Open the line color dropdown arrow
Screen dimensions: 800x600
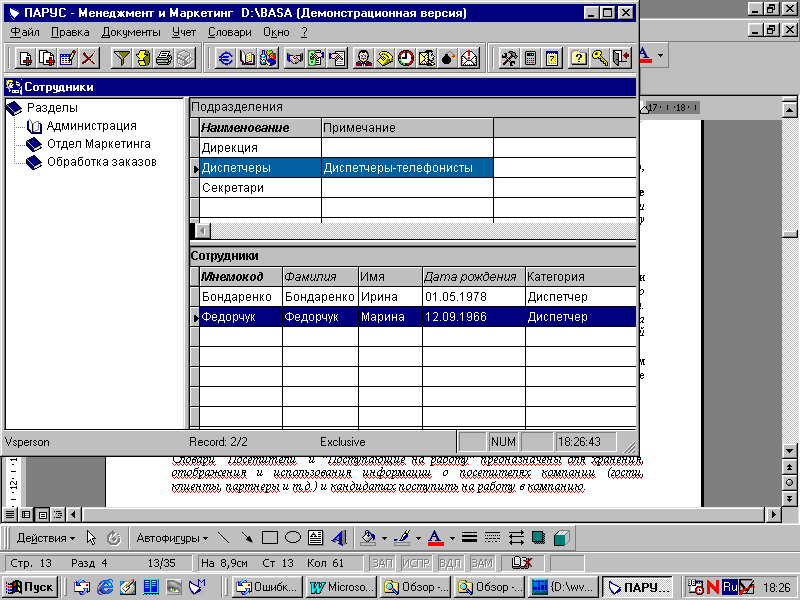[418, 538]
